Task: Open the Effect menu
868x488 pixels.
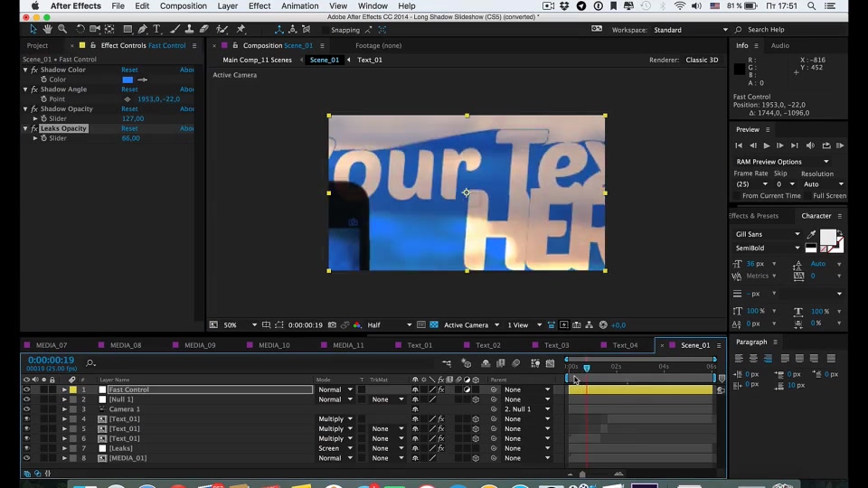Action: [x=259, y=6]
